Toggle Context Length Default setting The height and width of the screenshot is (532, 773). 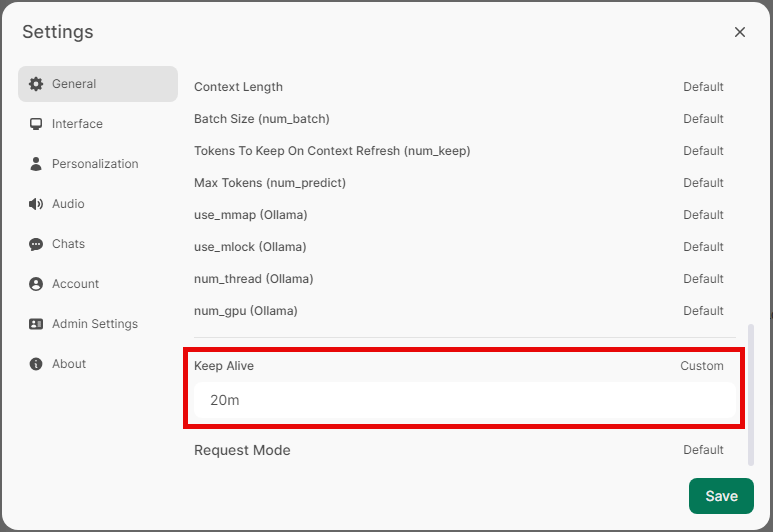point(703,87)
